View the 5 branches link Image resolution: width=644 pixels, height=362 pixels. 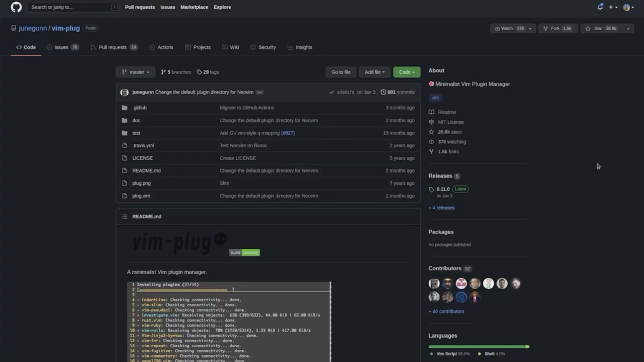point(176,72)
